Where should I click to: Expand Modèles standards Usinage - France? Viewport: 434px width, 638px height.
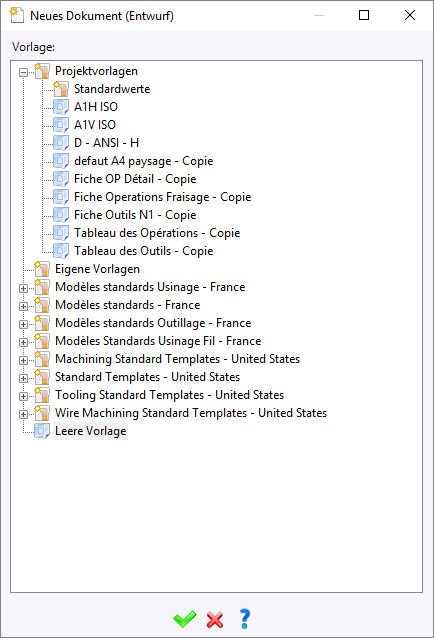24,288
